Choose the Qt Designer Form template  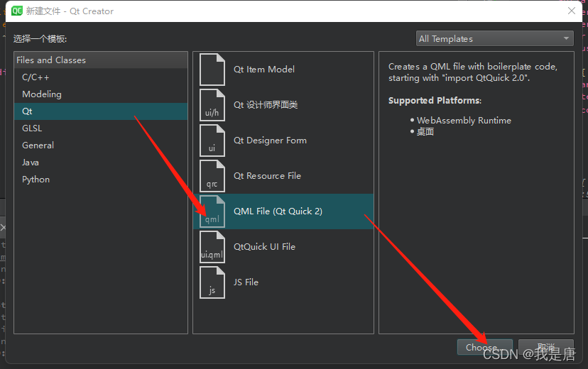pos(283,141)
